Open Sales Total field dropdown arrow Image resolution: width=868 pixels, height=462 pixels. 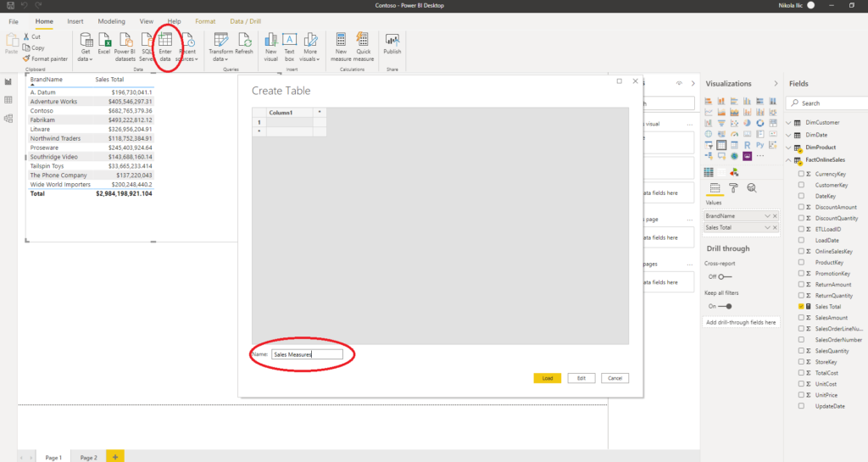coord(767,227)
